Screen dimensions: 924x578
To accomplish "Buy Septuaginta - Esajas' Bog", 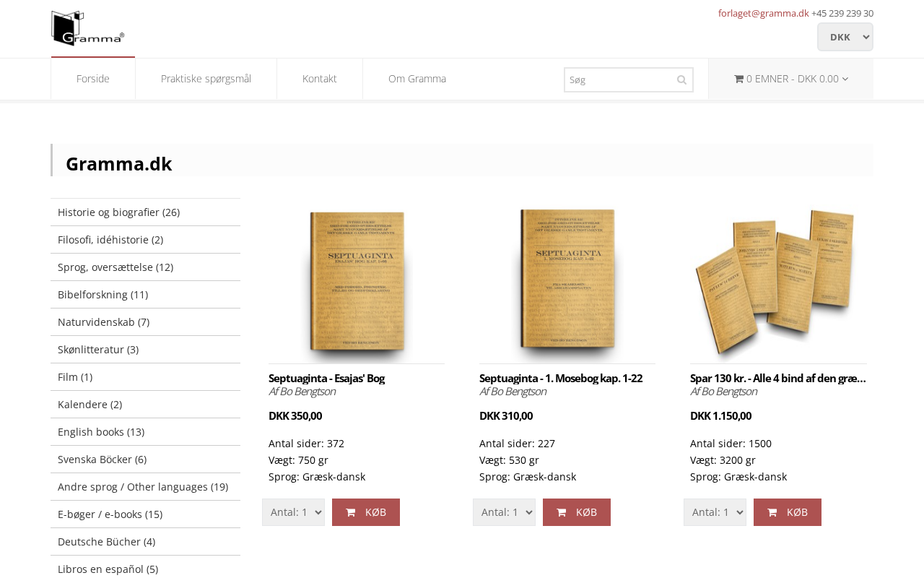I will [x=366, y=512].
